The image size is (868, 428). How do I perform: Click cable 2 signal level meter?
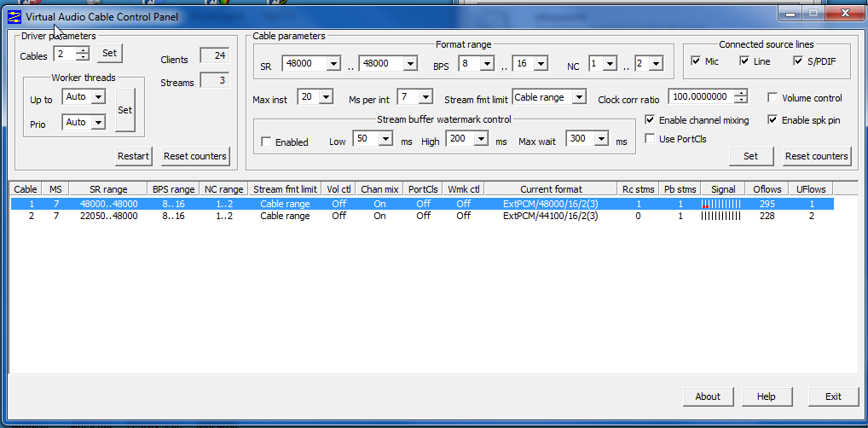pos(720,216)
